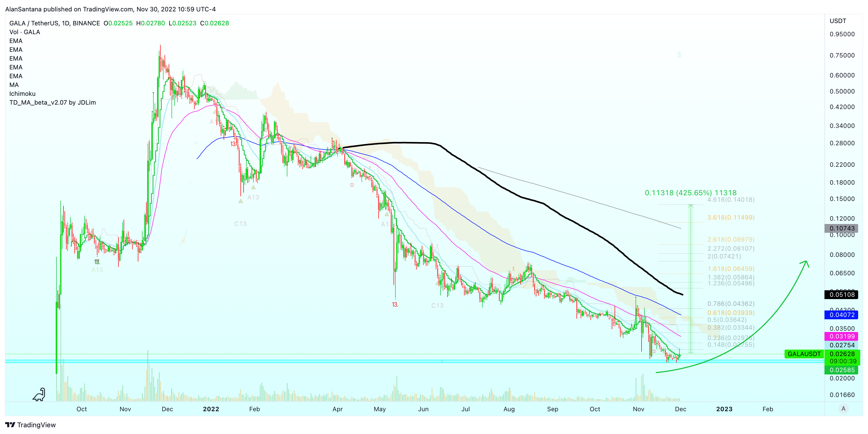
Task: Click the dinosaur icon above the time axis
Action: click(x=39, y=394)
